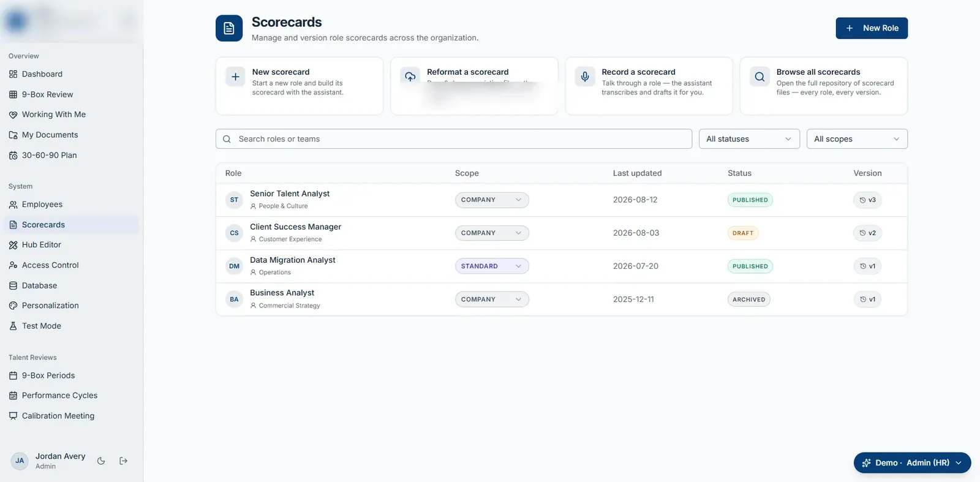Click the DM avatar for Data Migration Analyst
Viewport: 980px width, 482px height.
coord(234,266)
